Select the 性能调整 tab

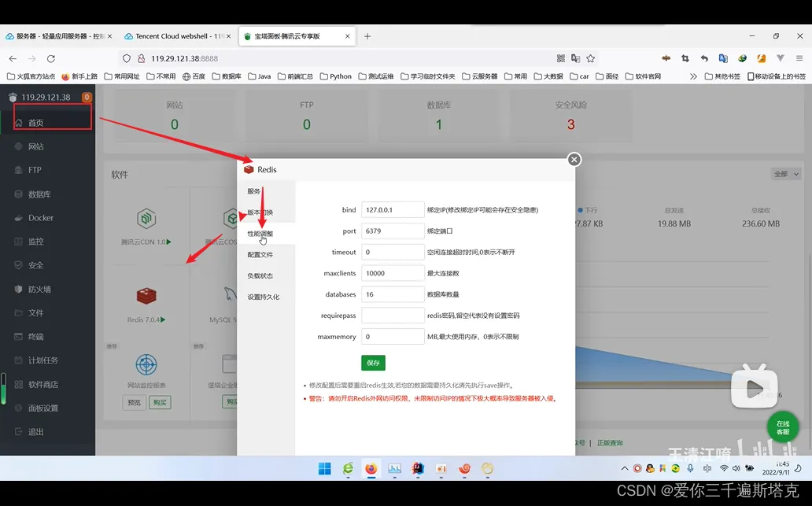click(x=266, y=234)
